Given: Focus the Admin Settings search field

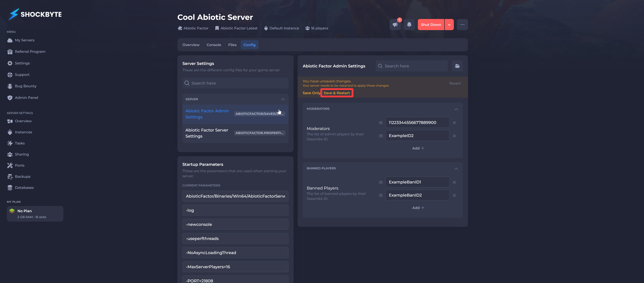Looking at the screenshot, I should pyautogui.click(x=411, y=66).
